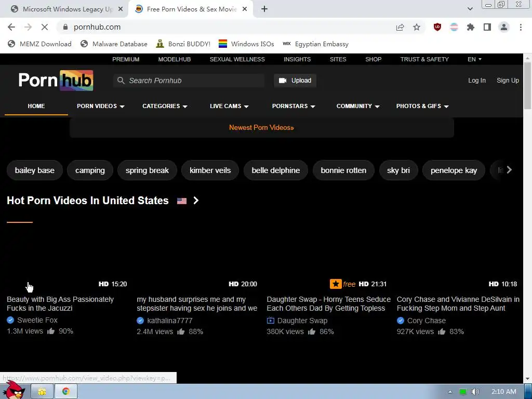Click the address bar URL
Screen dimensions: 532x399
point(97,27)
